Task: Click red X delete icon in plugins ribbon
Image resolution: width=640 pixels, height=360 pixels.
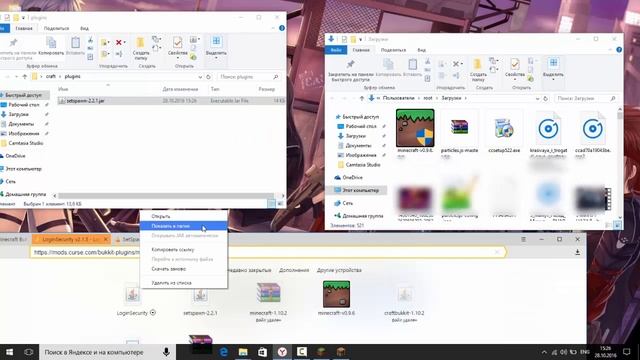Action: coord(118,42)
